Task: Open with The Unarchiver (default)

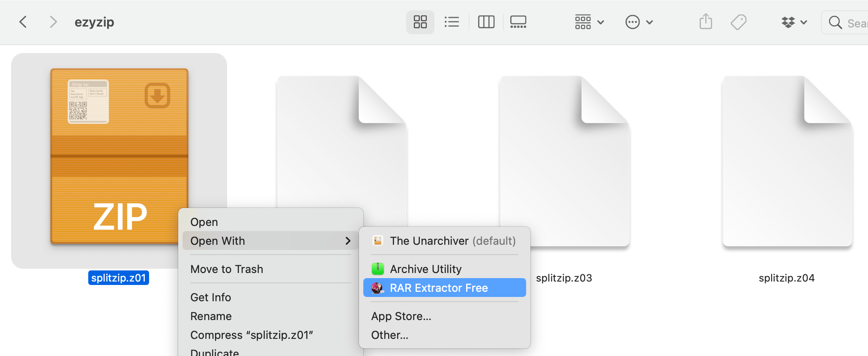Action: coord(445,241)
